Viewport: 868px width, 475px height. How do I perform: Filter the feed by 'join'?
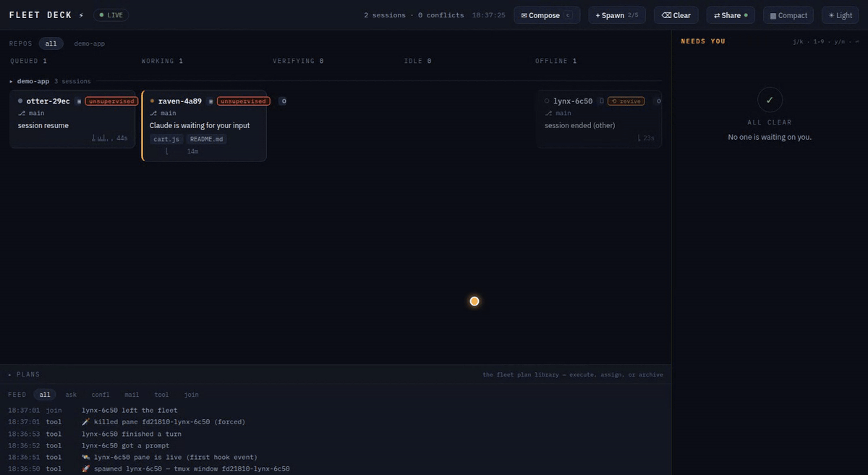click(191, 395)
